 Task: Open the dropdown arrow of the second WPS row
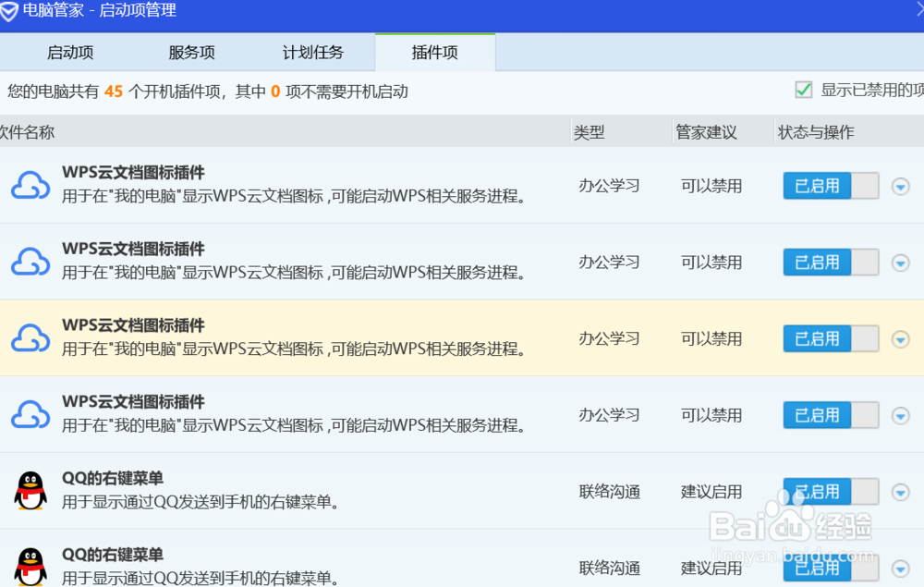pos(900,263)
